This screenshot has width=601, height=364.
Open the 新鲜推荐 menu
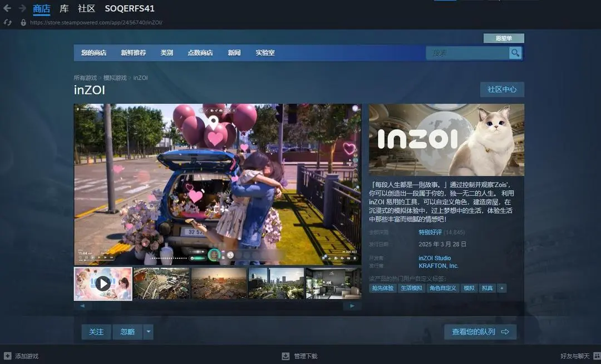[x=134, y=53]
